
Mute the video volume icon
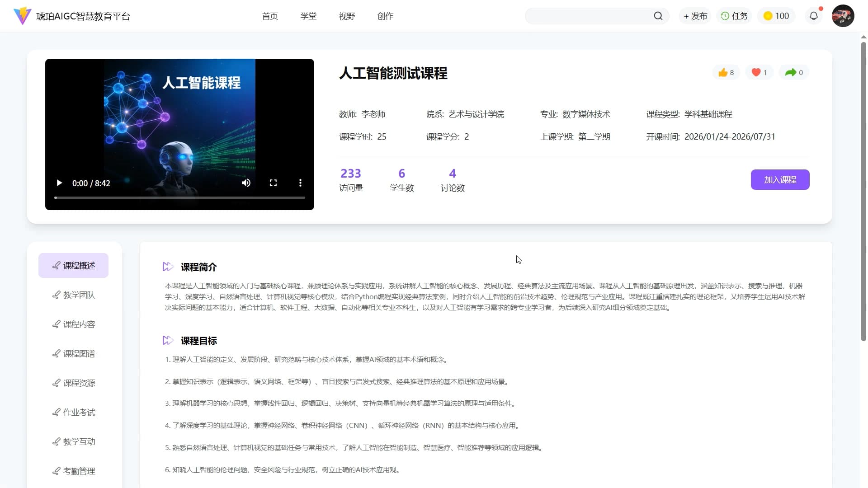[246, 183]
